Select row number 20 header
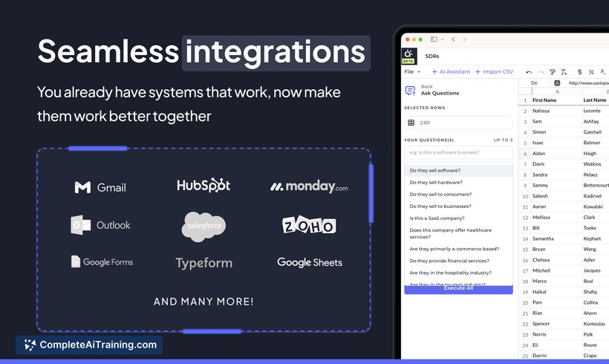The width and height of the screenshot is (609, 364). [525, 302]
